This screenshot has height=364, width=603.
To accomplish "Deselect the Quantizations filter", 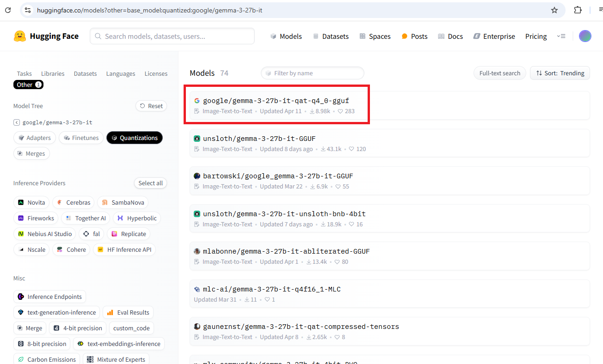I will (135, 138).
